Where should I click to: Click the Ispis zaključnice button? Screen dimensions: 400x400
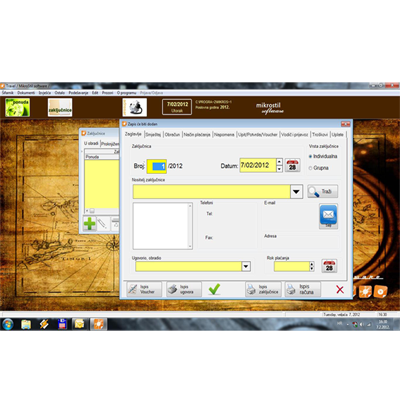(x=263, y=289)
